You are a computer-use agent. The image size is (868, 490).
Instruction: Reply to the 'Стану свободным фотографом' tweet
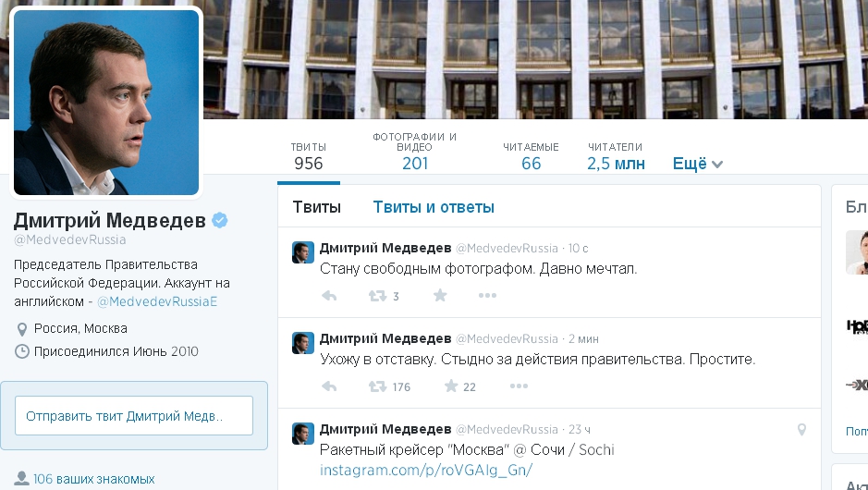329,296
